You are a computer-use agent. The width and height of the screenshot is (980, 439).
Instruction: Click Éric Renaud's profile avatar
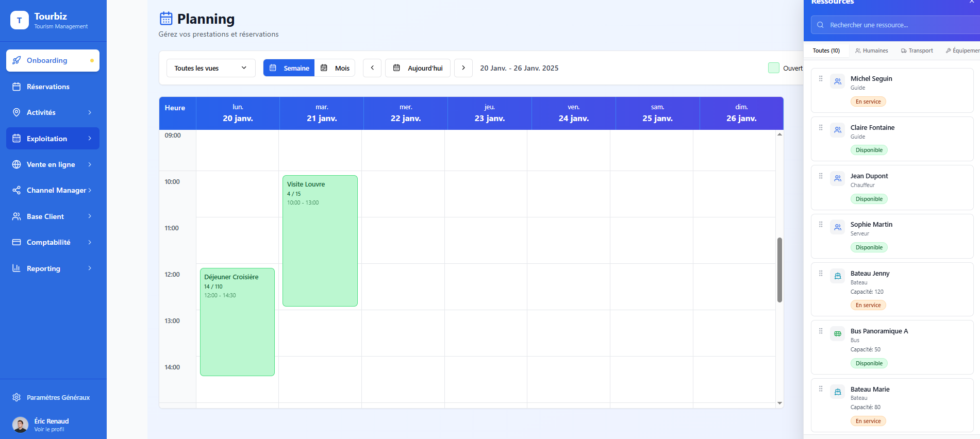[x=21, y=425]
